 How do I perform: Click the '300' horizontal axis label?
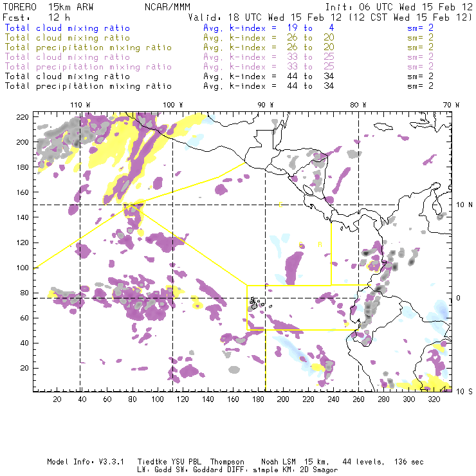coord(409,399)
